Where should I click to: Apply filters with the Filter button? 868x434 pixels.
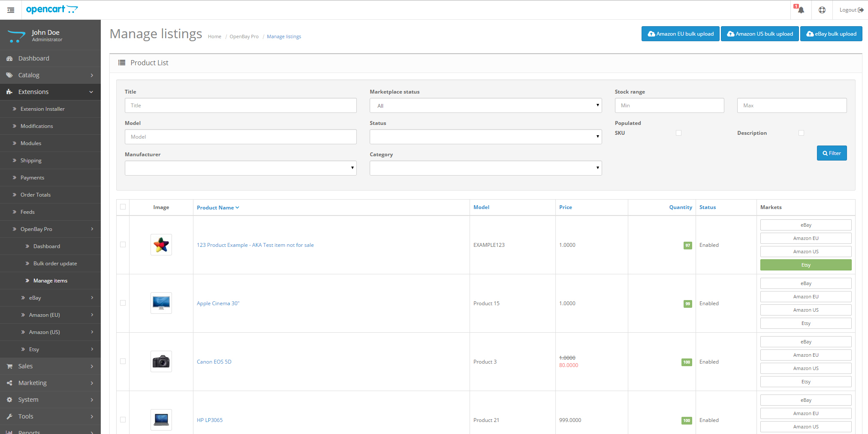(x=832, y=153)
